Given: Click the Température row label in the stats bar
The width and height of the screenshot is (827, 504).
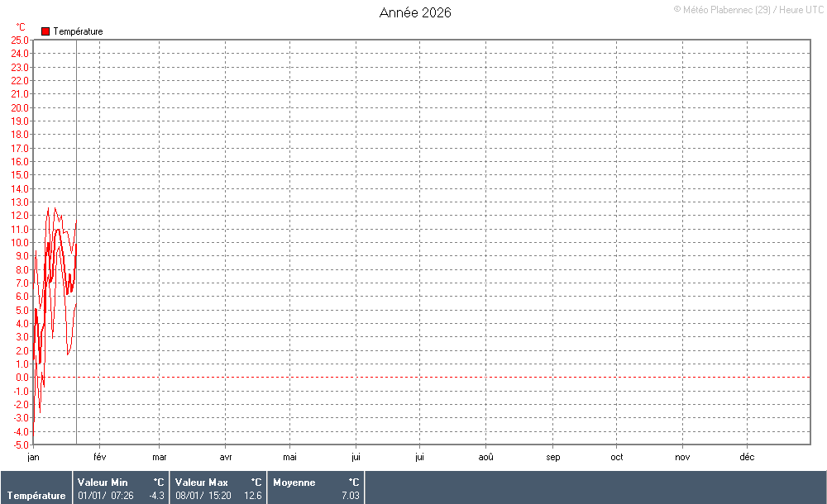Looking at the screenshot, I should (x=36, y=496).
